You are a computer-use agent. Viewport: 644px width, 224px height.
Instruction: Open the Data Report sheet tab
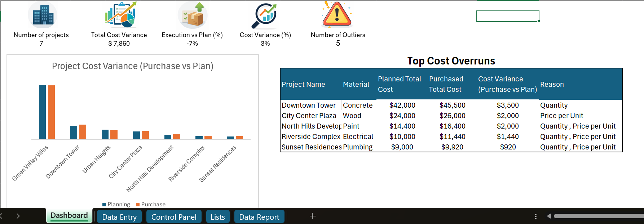(x=259, y=217)
